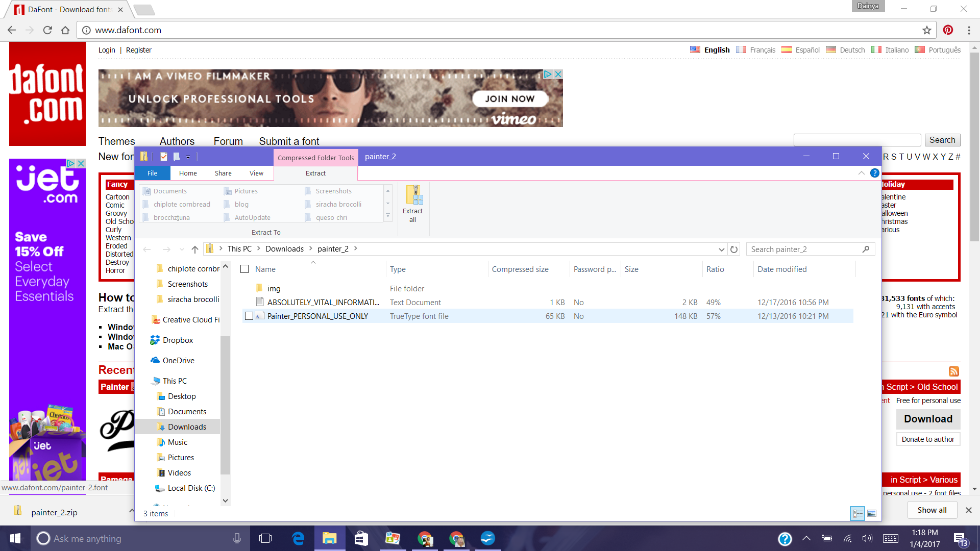Select ABSOLUTELY_VITAL_INFORMATI... text file

point(323,303)
